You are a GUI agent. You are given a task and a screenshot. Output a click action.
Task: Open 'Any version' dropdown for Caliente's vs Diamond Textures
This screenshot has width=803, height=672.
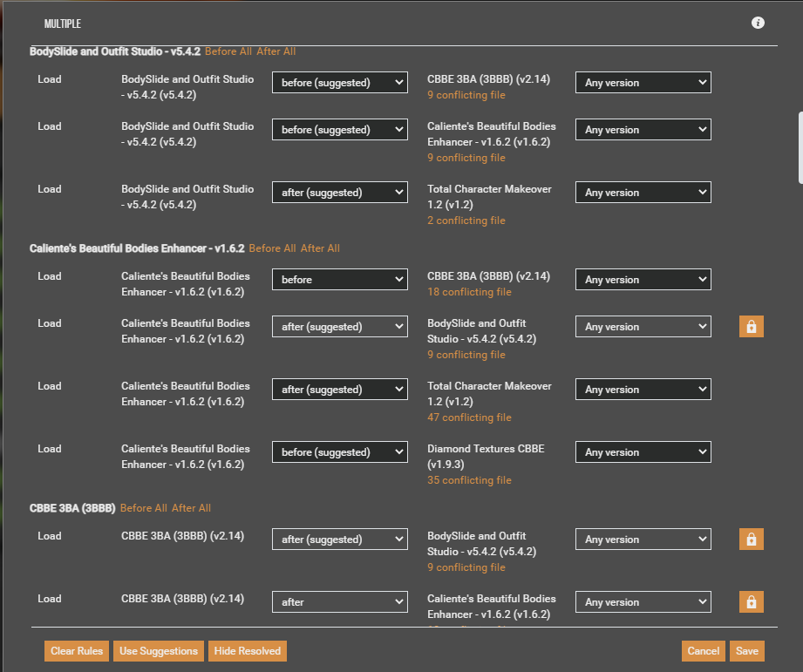643,452
